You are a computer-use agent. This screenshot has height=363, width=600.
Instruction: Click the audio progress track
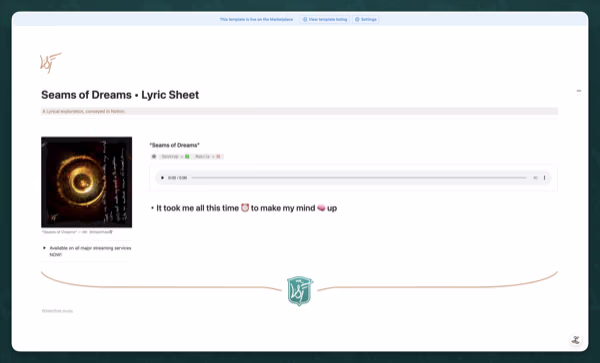[x=359, y=178]
